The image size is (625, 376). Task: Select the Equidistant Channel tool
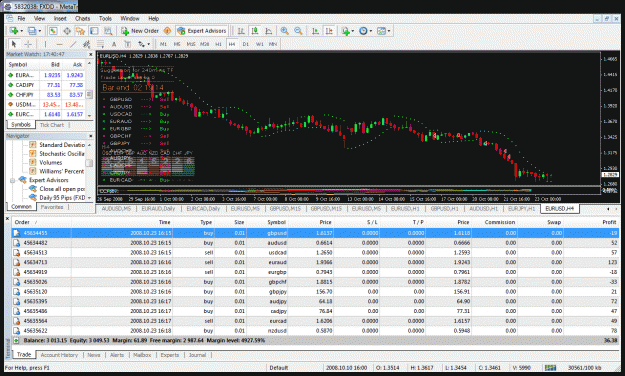pos(86,44)
